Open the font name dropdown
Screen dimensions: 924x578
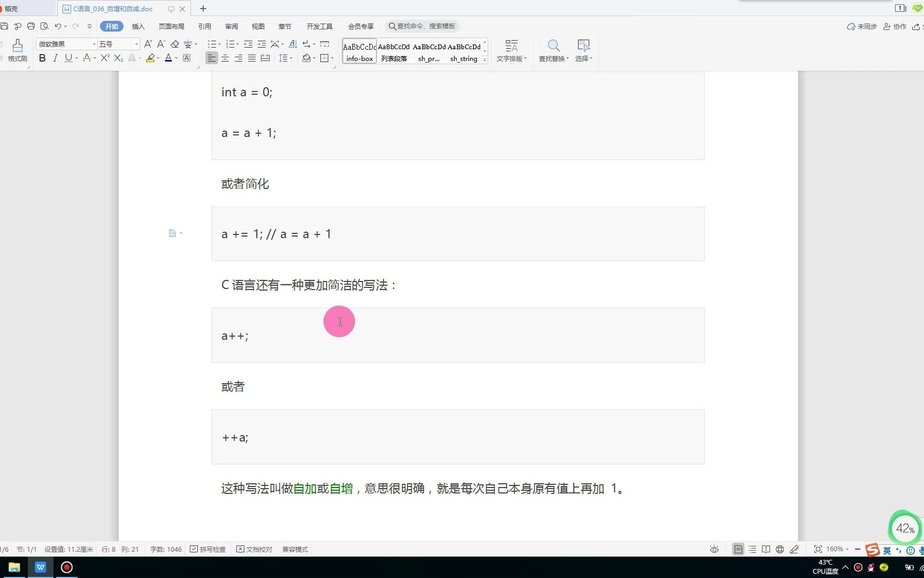[94, 43]
